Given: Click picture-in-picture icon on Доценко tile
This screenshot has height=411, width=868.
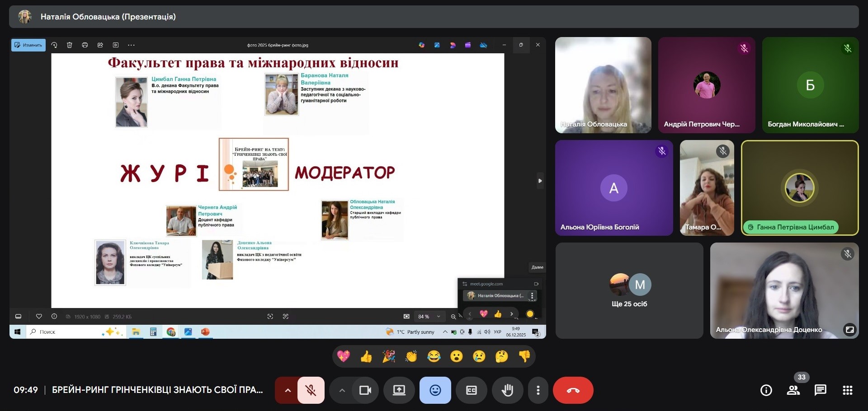Looking at the screenshot, I should [849, 330].
